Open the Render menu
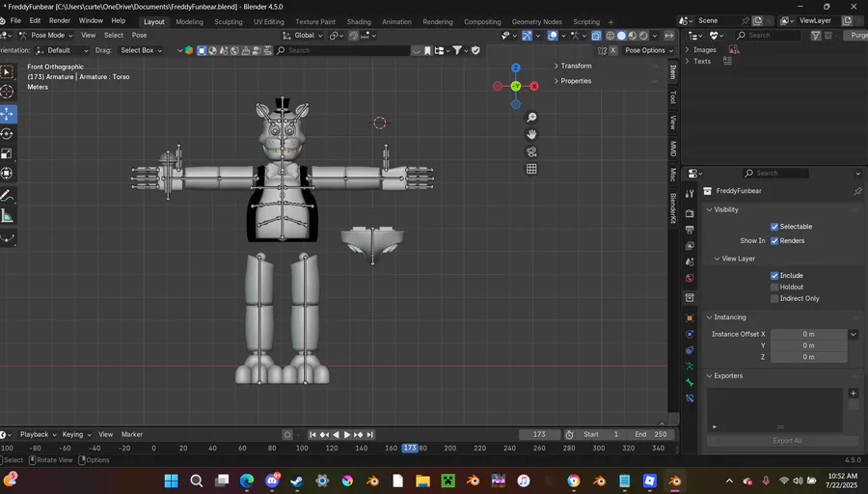Viewport: 868px width, 494px height. click(60, 20)
